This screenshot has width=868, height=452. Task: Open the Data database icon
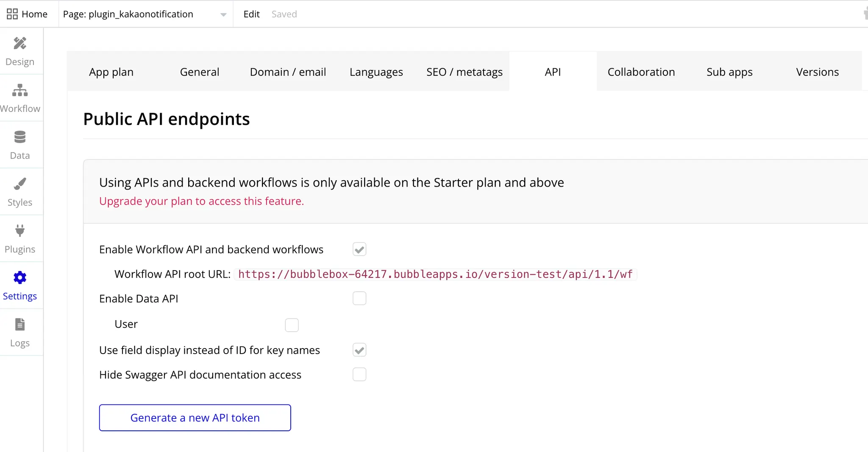[20, 137]
